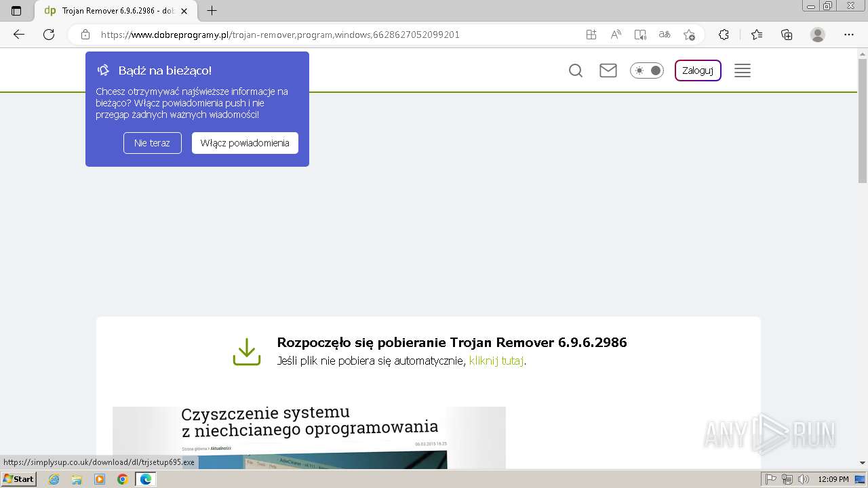Click the green download arrow icon

tap(247, 352)
